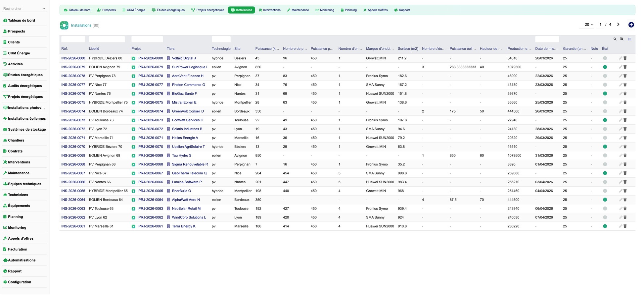Edit the EOLIEN Bordeaux 64 row
Image resolution: width=644 pixels, height=299 pixels.
(621, 200)
